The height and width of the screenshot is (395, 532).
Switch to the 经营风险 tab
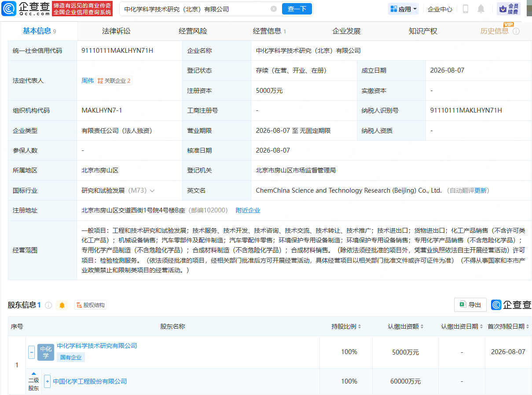(x=193, y=31)
